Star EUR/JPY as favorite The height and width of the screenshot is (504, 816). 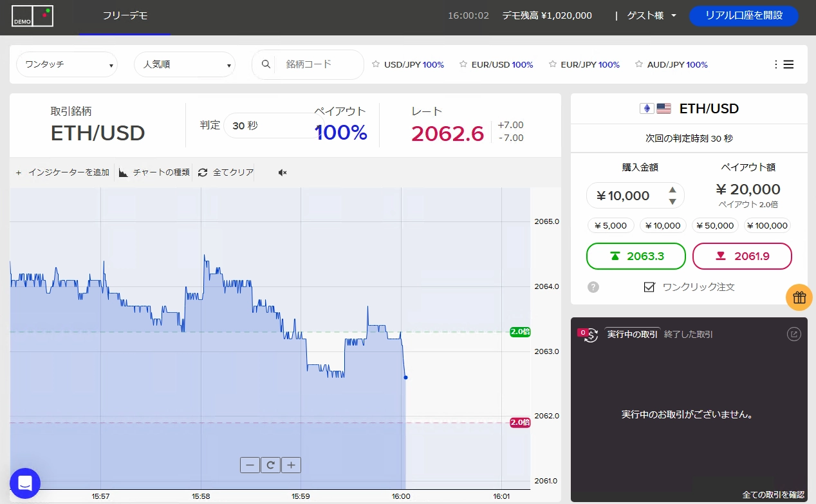[553, 64]
